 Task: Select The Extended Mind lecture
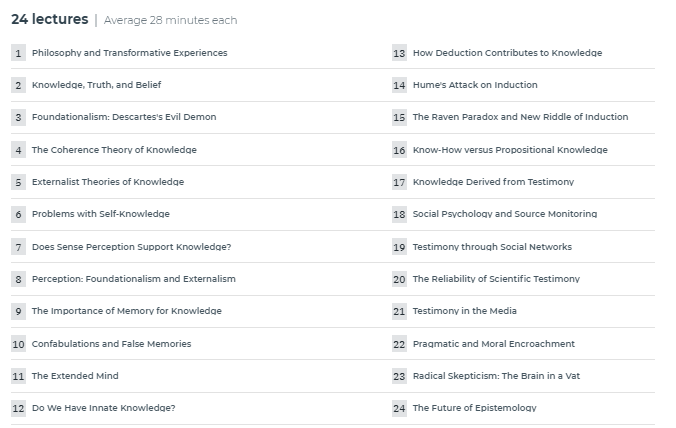pos(75,376)
